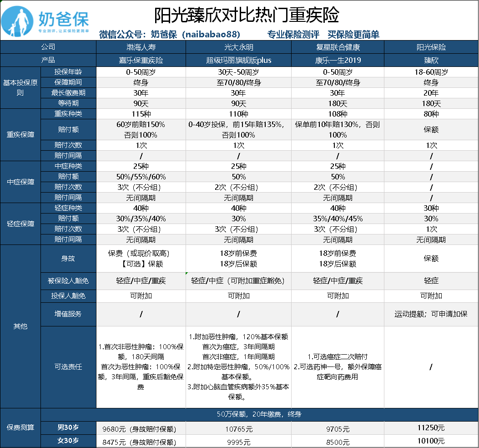This screenshot has height=448, width=479.
Task: Select the 女30岁 row label
Action: [68, 441]
